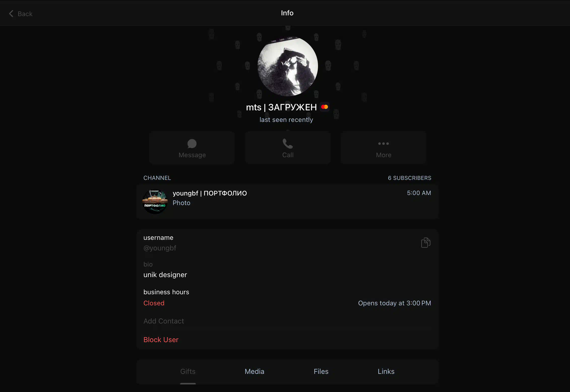
Task: Click the Back chevron arrow icon
Action: point(11,14)
